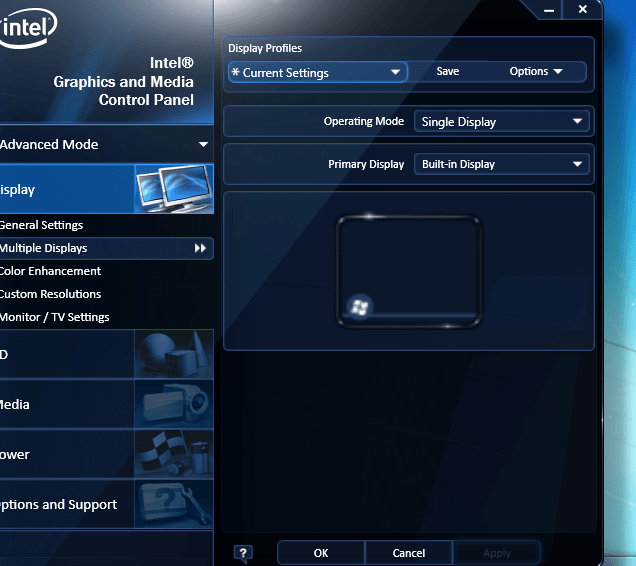Image resolution: width=636 pixels, height=566 pixels.
Task: Click the Cancel button
Action: pyautogui.click(x=409, y=553)
